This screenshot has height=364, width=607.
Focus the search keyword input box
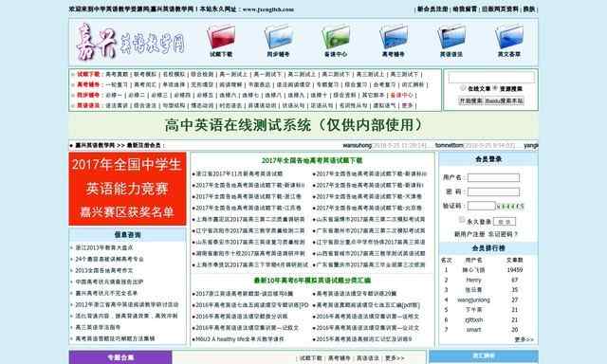[491, 78]
